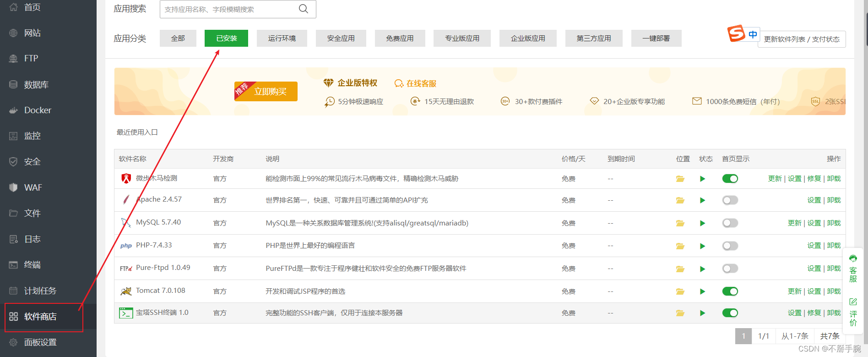Click page number 1 in pagination
This screenshot has height=357, width=868.
pyautogui.click(x=743, y=336)
